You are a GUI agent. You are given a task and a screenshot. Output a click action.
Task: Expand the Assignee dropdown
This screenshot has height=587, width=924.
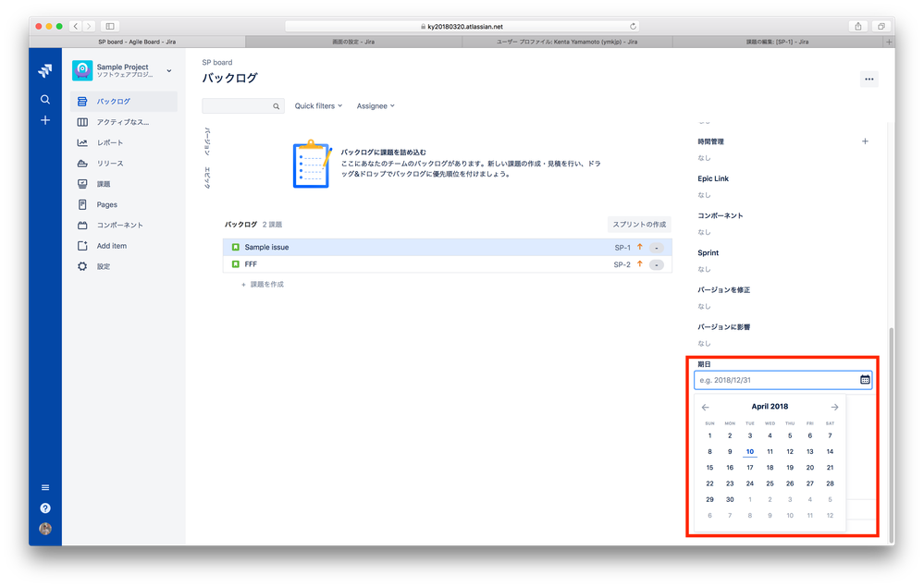(376, 106)
